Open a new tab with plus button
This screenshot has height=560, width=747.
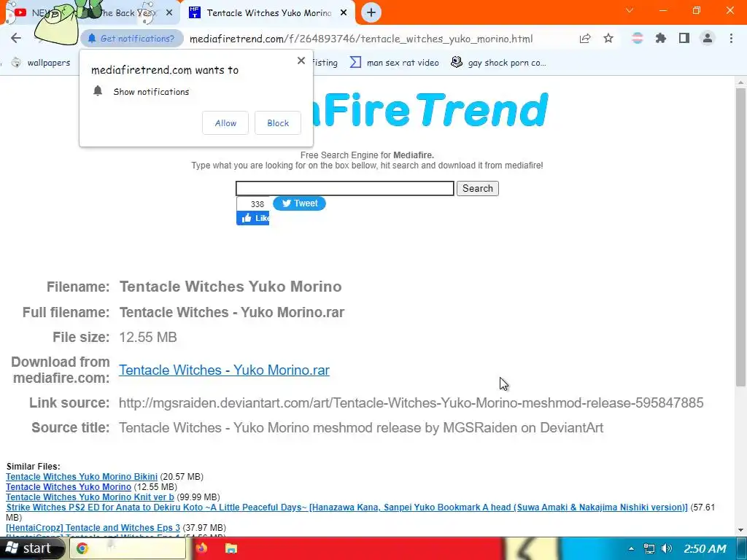pos(371,13)
